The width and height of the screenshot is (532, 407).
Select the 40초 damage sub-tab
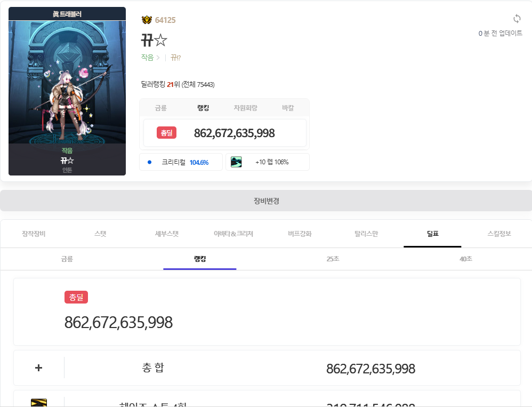465,259
